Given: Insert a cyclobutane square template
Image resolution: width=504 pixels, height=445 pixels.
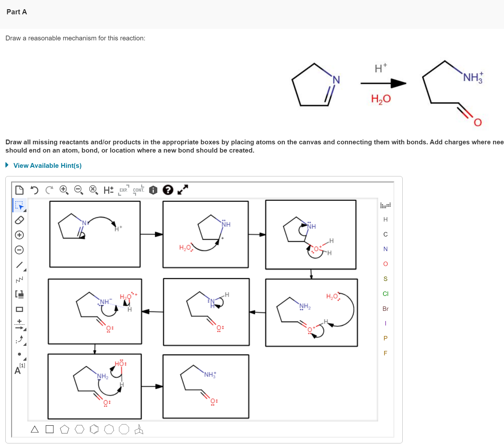Looking at the screenshot, I should [50, 429].
